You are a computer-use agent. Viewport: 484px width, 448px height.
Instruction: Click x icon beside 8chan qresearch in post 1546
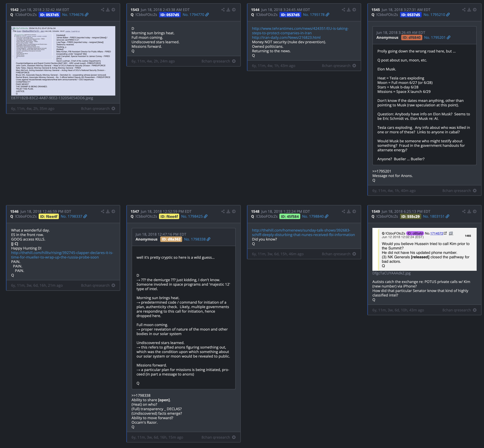pos(113,285)
